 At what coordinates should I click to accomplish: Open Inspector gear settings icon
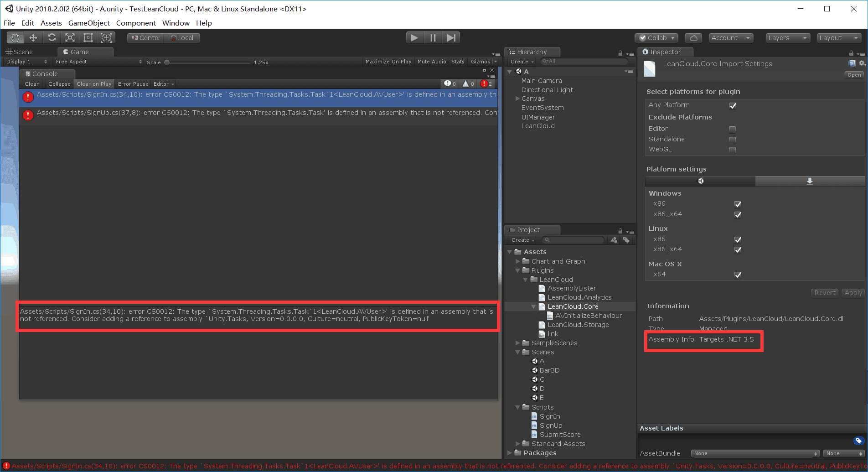[862, 64]
